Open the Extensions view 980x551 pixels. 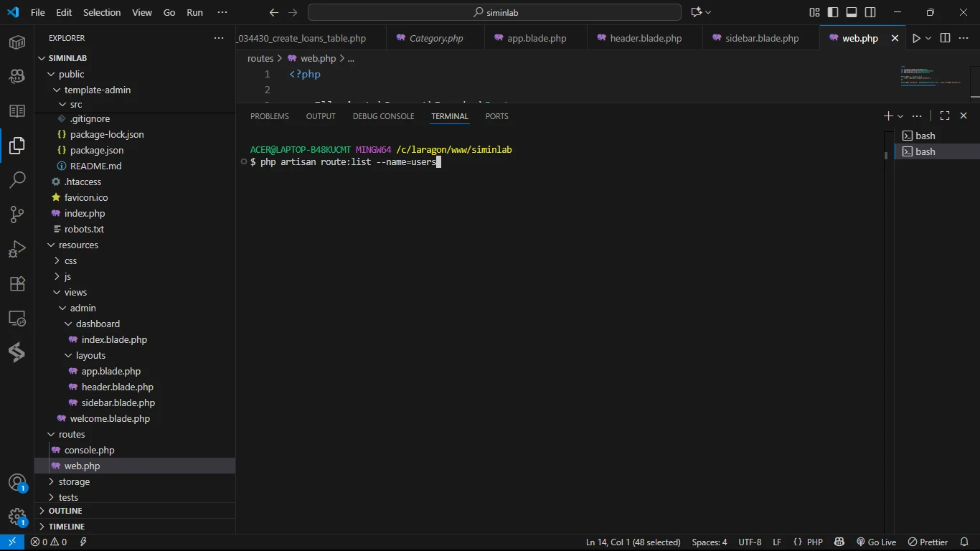click(x=17, y=283)
